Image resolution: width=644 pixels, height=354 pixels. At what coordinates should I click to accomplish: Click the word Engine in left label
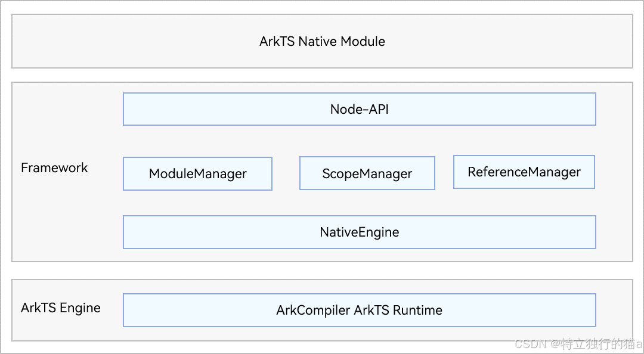coord(80,308)
